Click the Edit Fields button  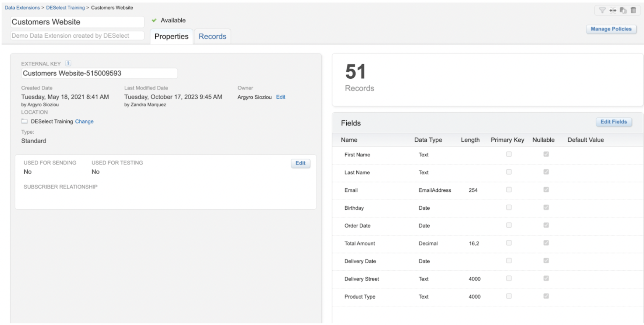pos(613,122)
